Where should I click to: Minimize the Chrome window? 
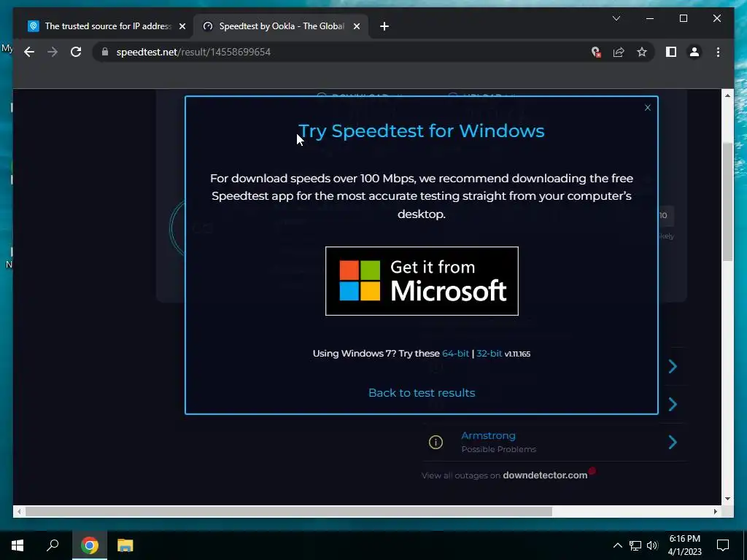pos(650,18)
